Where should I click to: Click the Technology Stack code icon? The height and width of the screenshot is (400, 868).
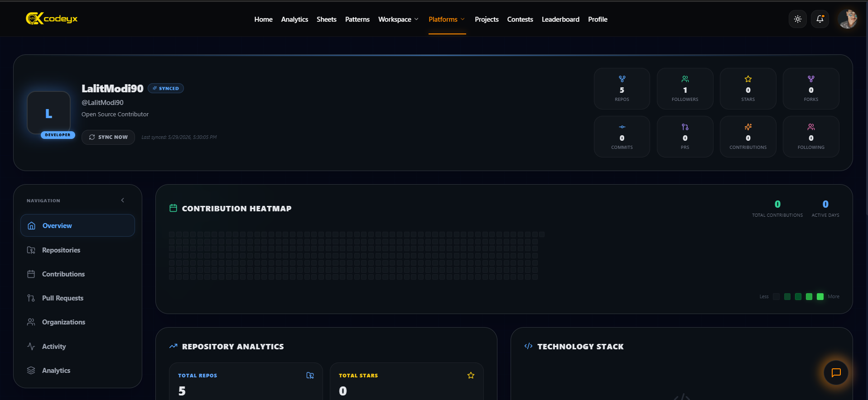coord(528,346)
